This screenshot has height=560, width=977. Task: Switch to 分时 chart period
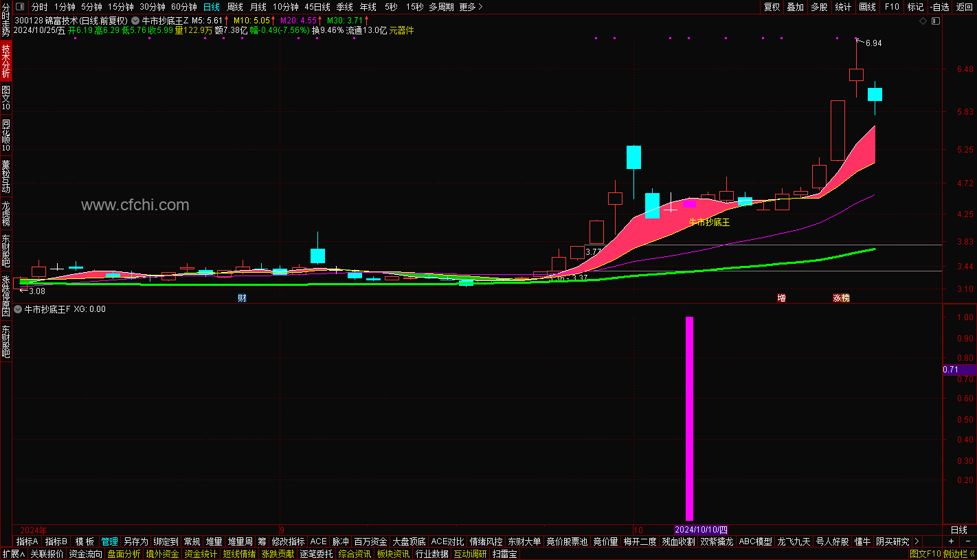(40, 7)
